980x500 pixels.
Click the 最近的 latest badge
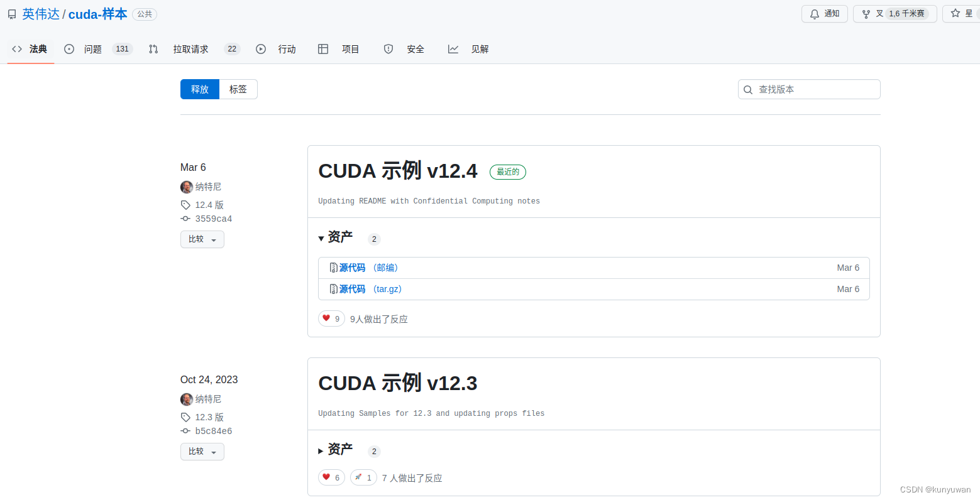tap(508, 171)
